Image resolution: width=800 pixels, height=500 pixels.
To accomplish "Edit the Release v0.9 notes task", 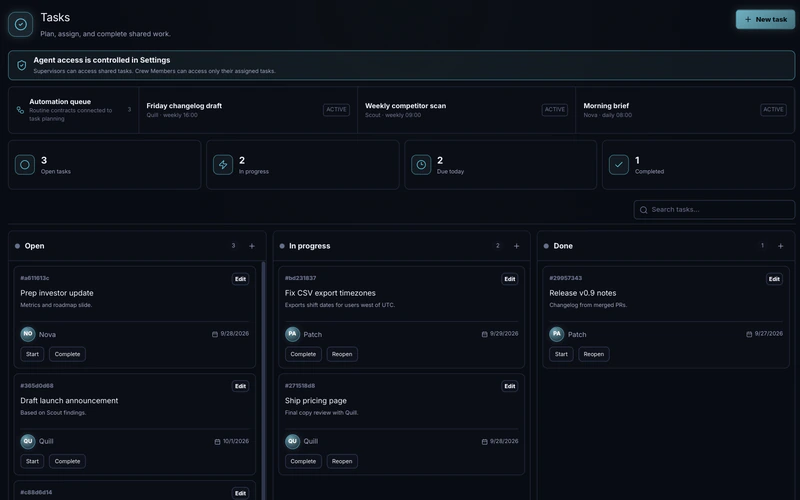I will point(774,279).
